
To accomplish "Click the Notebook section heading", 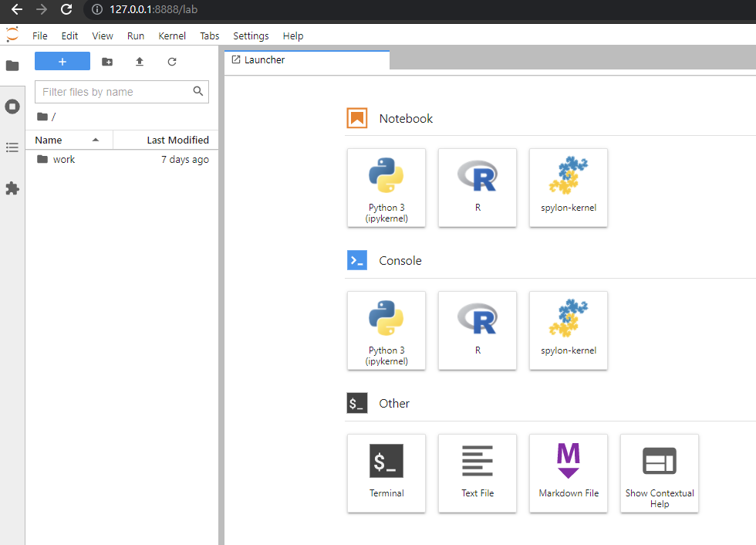I will (x=406, y=118).
